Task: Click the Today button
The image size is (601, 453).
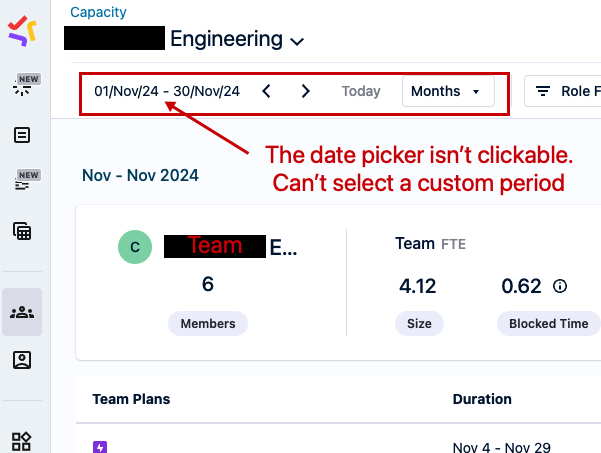Action: (361, 91)
